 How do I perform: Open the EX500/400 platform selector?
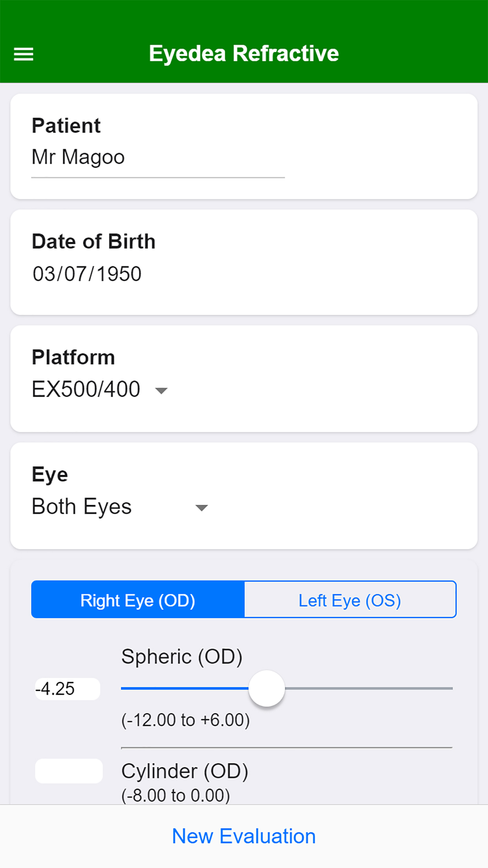(x=99, y=389)
